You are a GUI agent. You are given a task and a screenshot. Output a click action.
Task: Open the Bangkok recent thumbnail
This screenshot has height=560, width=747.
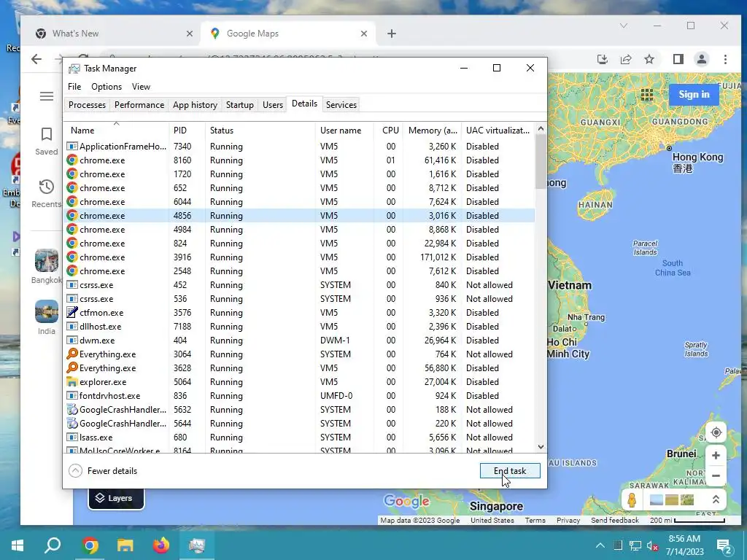[47, 260]
